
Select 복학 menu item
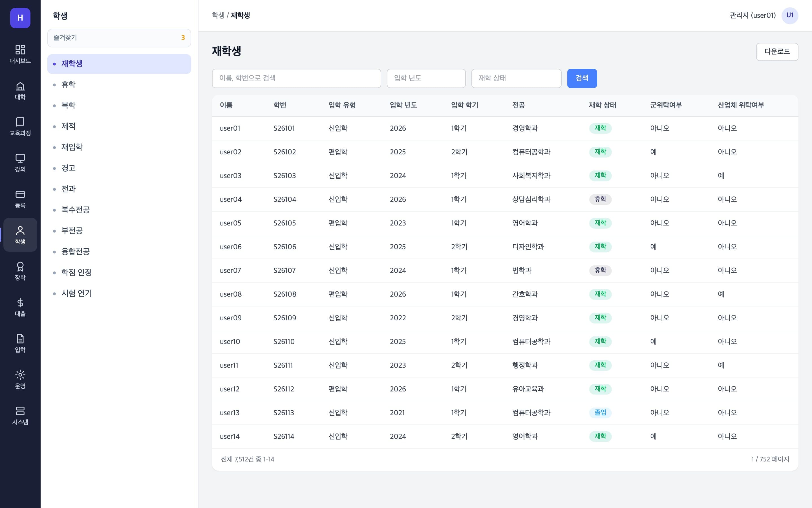pyautogui.click(x=119, y=106)
